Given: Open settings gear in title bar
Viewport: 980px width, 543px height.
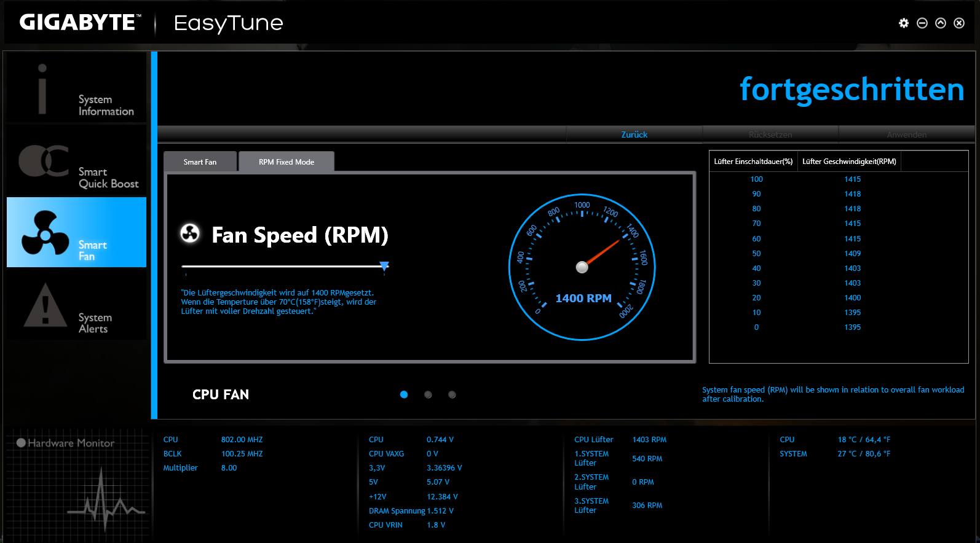Looking at the screenshot, I should click(903, 23).
